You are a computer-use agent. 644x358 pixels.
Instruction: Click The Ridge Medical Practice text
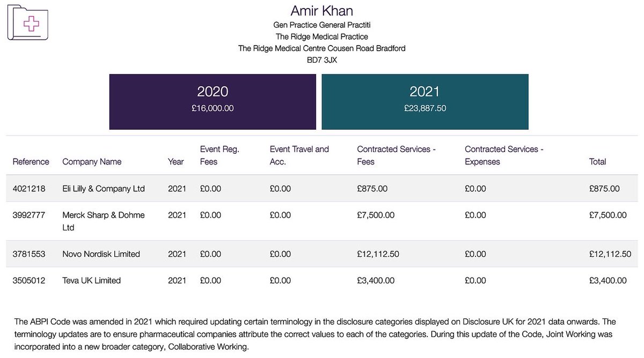coord(321,36)
